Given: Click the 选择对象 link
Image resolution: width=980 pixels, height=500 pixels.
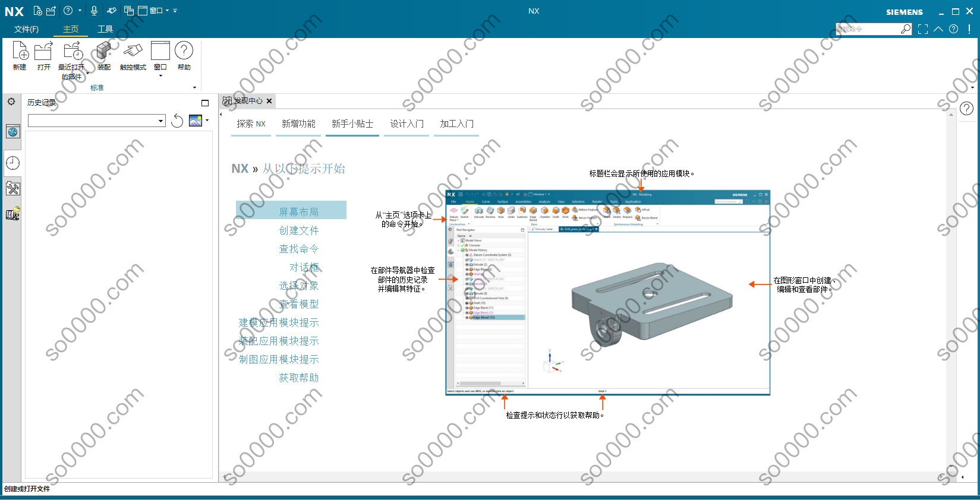Looking at the screenshot, I should coord(299,286).
